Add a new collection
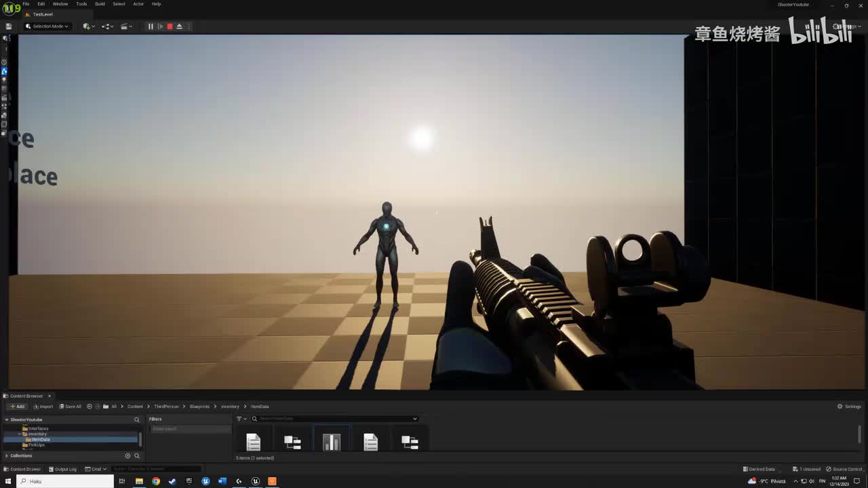The width and height of the screenshot is (868, 488). click(x=127, y=455)
